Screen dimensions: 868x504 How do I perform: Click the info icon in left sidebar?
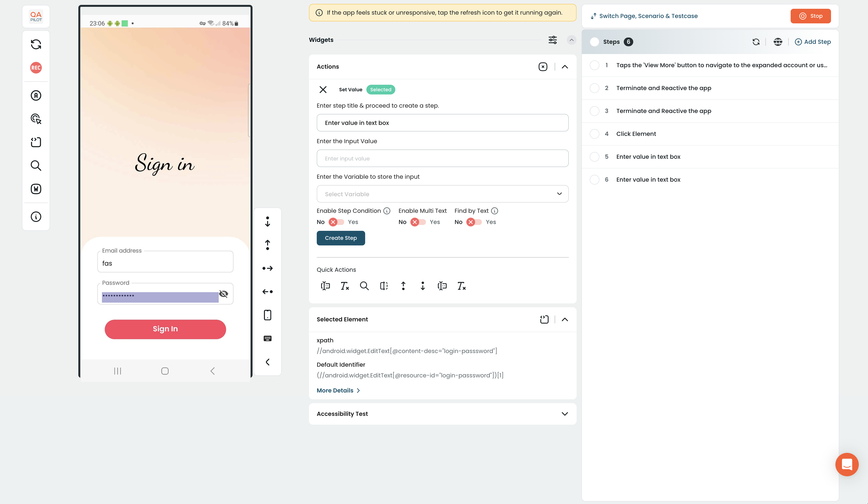pos(36,216)
